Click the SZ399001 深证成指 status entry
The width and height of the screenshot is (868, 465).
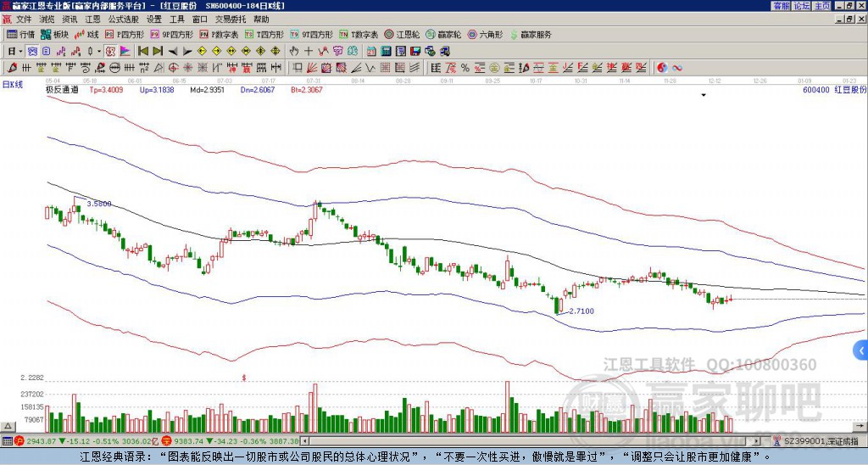pyautogui.click(x=821, y=441)
